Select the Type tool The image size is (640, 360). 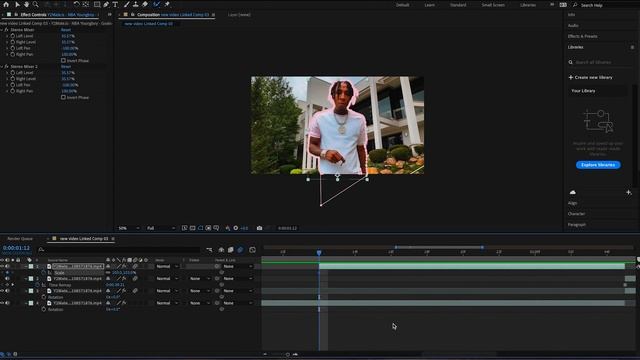115,4
